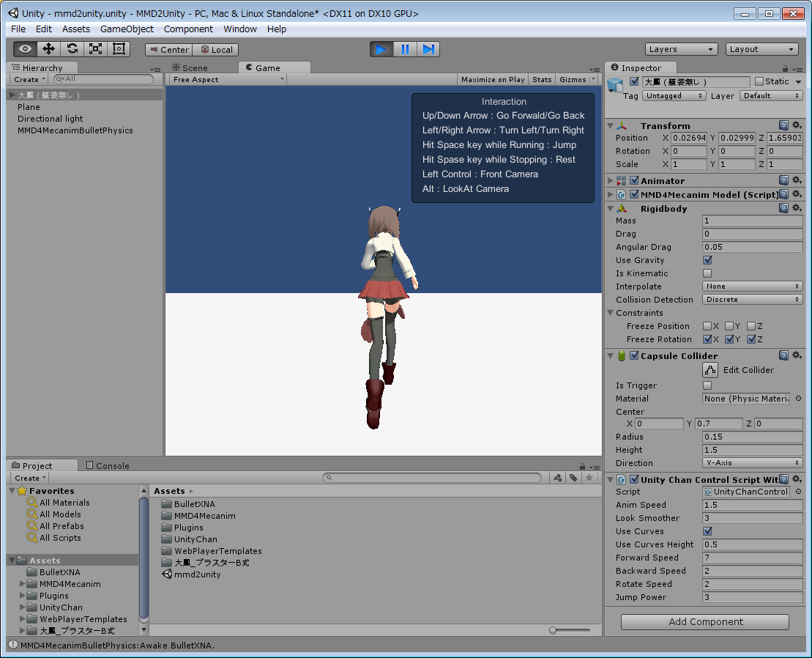This screenshot has height=658, width=812.
Task: Click the Mass input field
Action: coord(753,221)
